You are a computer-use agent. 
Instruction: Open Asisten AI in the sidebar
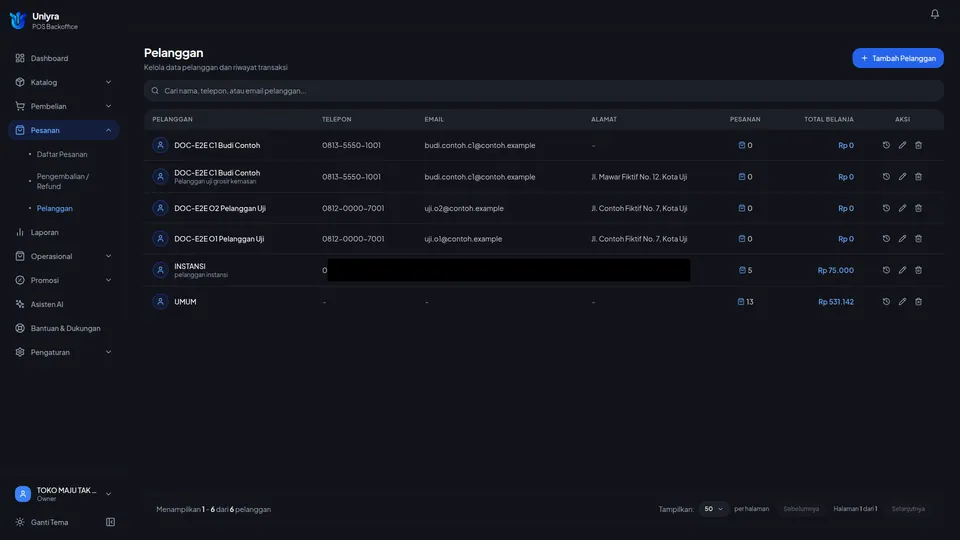(64, 304)
